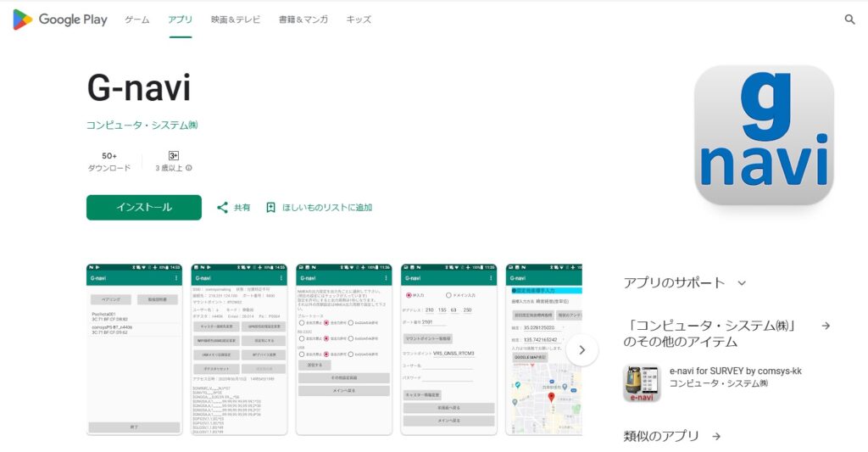Screen dimensions: 868x452
Task: Select the 書籍＆マンガ tab
Action: (303, 20)
